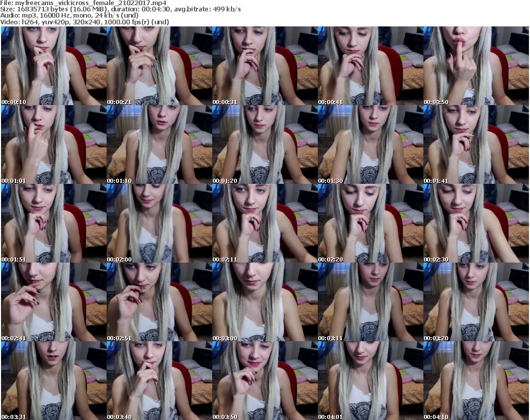Open the frame labeled 00:01:41

476,144
